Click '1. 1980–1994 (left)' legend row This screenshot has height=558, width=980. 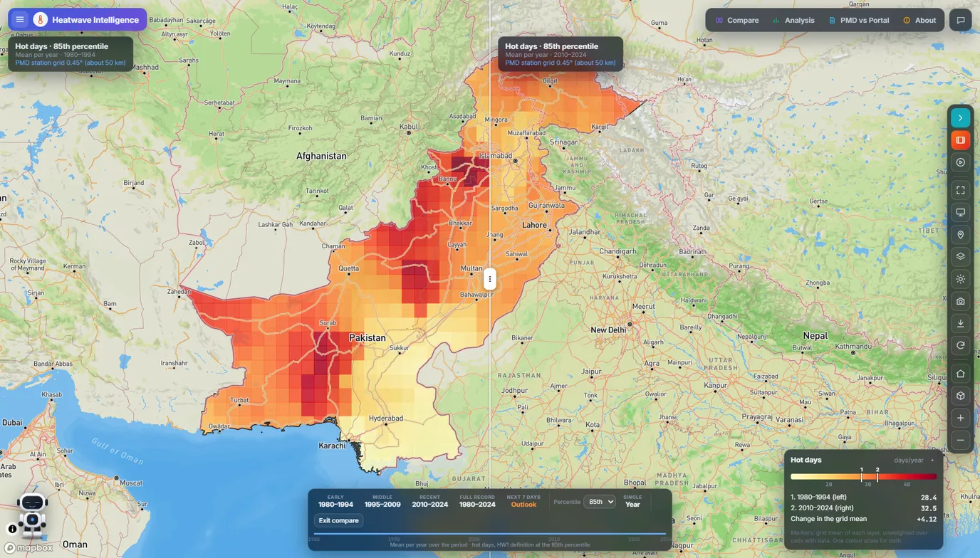click(864, 498)
